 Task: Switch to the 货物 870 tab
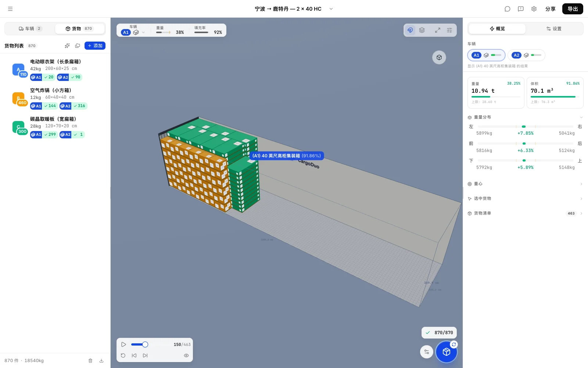click(80, 29)
